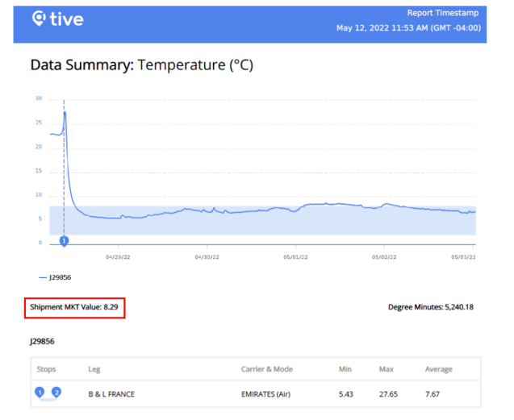Viewport: 514px width, 420px height.
Task: Click the blue legend line swatch
Action: (x=42, y=277)
